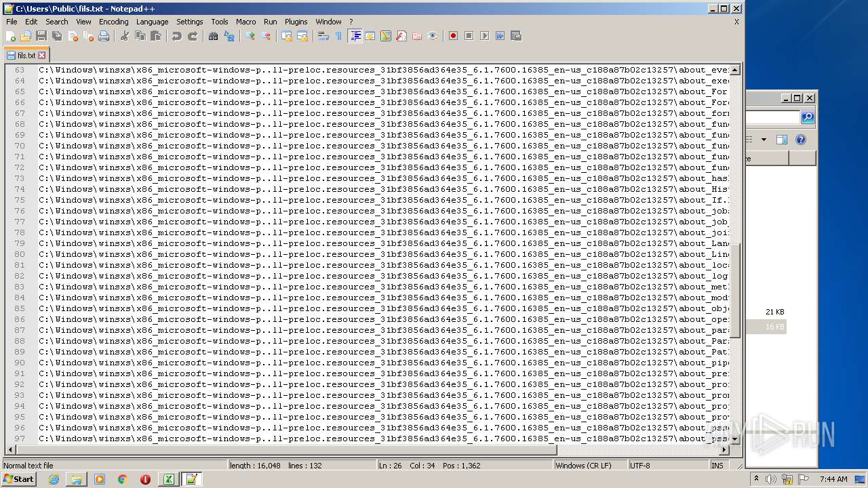Undo the last action via the toolbar
The width and height of the screenshot is (868, 488).
coord(177,36)
